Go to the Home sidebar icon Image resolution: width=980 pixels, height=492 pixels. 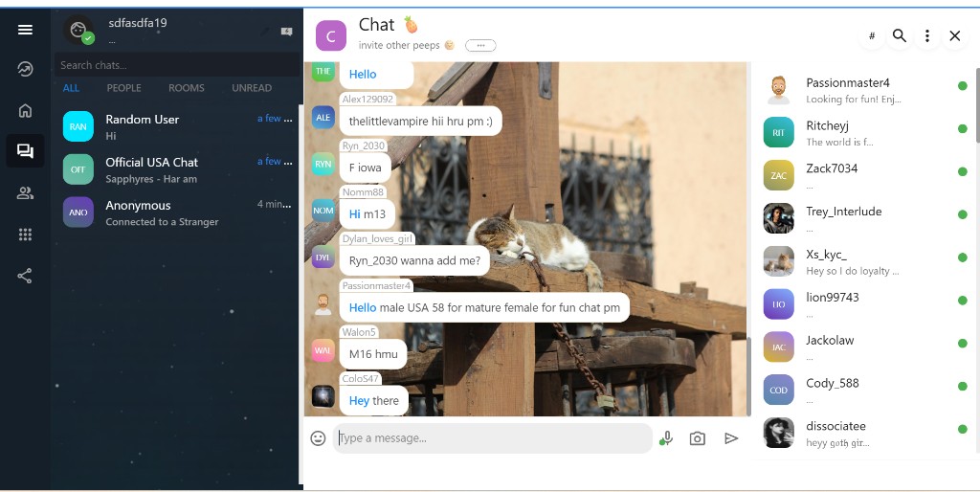pyautogui.click(x=25, y=111)
